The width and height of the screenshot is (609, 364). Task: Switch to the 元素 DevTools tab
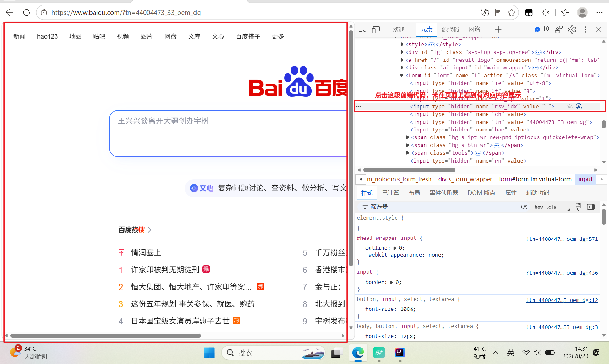click(x=427, y=29)
